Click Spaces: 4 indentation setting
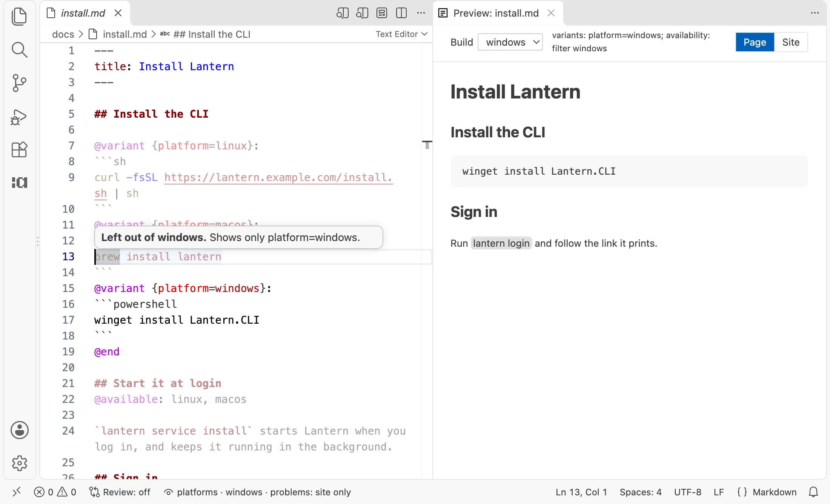 click(641, 492)
